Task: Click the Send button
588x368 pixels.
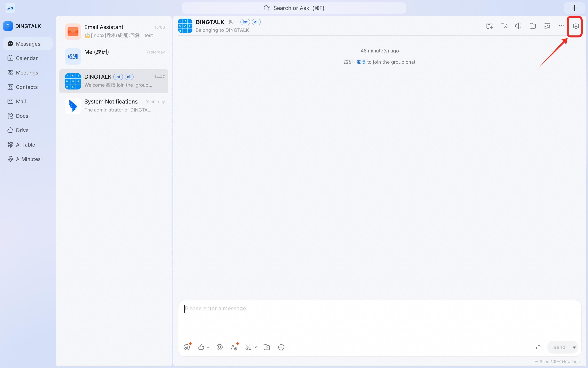Action: [559, 347]
